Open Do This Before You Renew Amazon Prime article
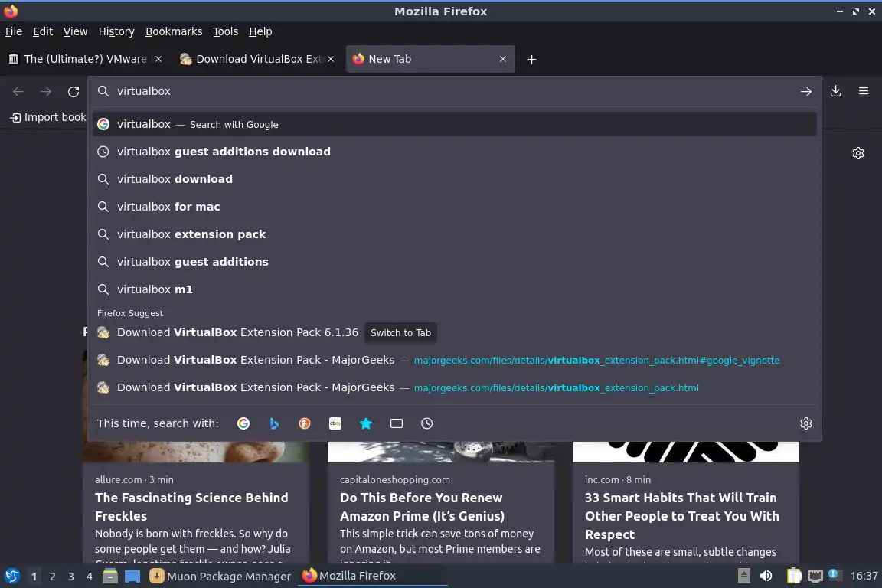882x588 pixels. click(422, 506)
